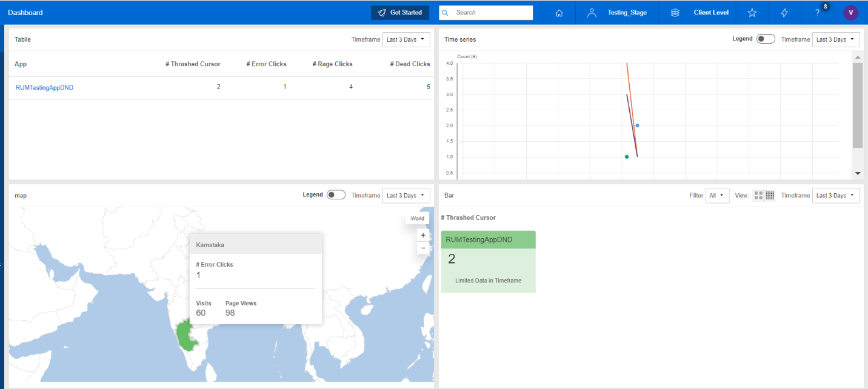868x389 pixels.
Task: Click the Page Views value 98
Action: [230, 313]
